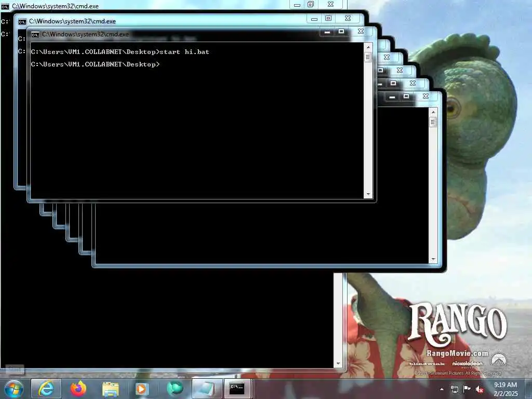
Task: Click the front cmd window's title text
Action: click(85, 34)
